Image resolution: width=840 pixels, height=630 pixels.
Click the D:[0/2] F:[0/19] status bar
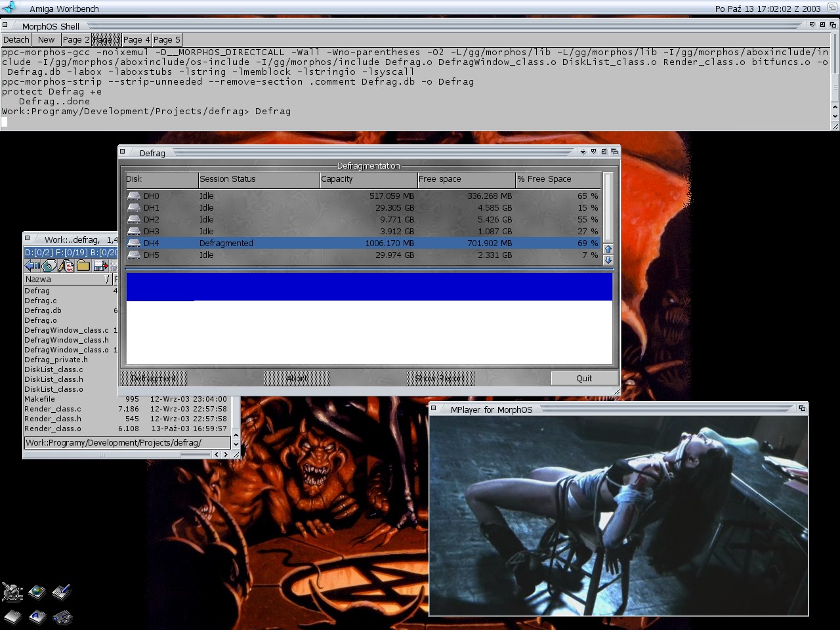(x=71, y=253)
